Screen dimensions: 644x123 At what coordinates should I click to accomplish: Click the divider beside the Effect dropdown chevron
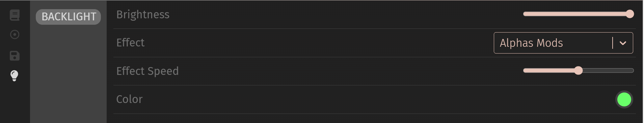point(613,43)
